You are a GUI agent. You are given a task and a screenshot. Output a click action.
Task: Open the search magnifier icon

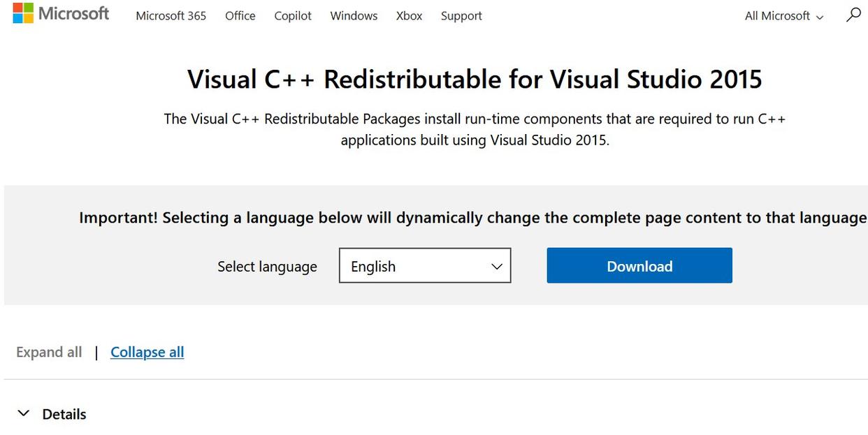tap(853, 15)
